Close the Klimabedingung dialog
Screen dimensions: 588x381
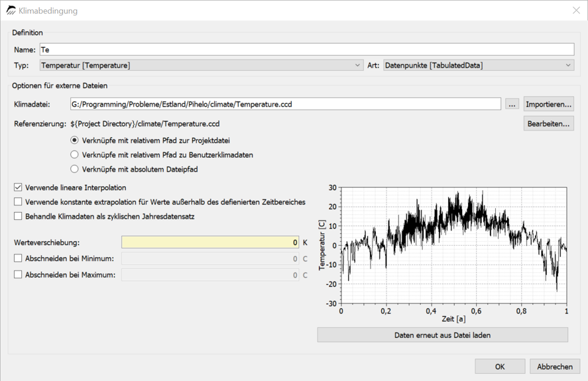coord(576,11)
